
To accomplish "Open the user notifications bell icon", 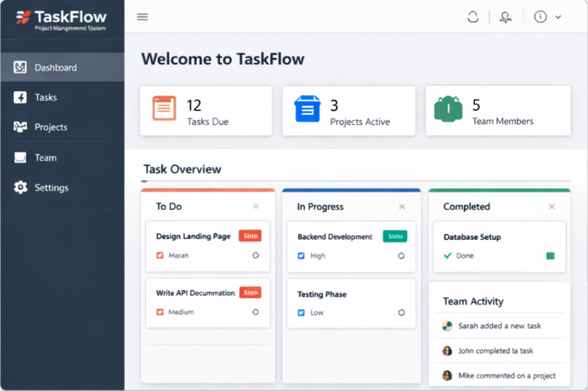I will pyautogui.click(x=506, y=17).
